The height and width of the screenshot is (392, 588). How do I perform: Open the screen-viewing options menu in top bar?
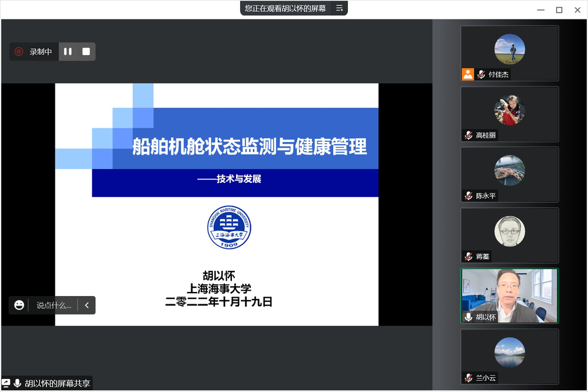pos(339,8)
